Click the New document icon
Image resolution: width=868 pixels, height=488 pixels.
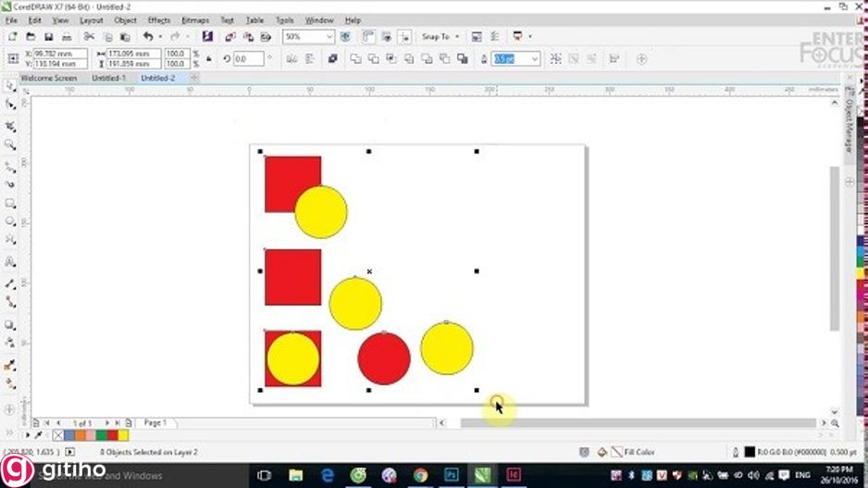click(x=13, y=36)
